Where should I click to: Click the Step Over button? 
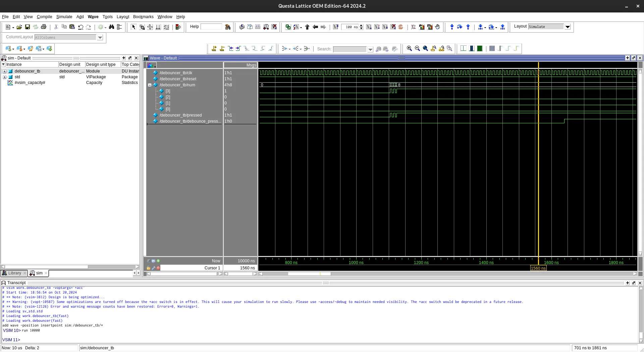(460, 27)
